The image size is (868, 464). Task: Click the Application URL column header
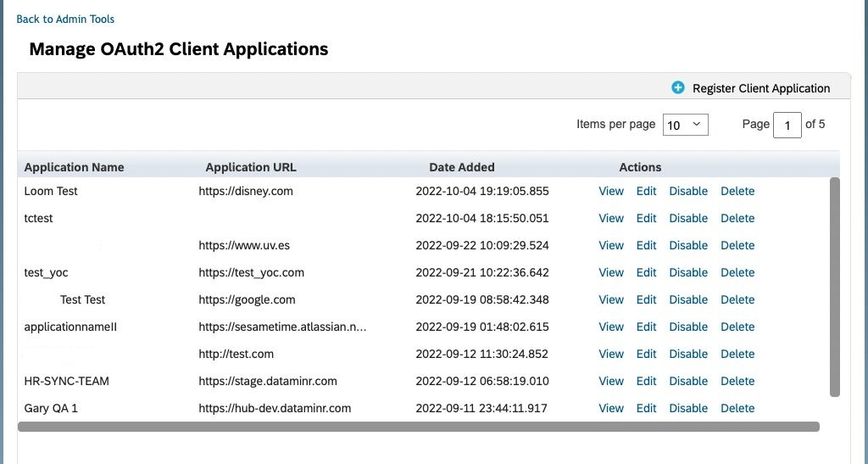coord(251,167)
